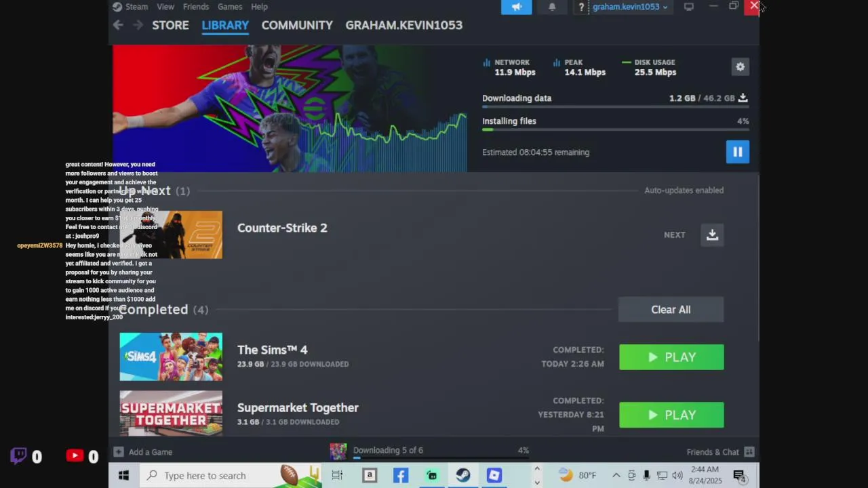Click the estimated time remaining text

pos(536,152)
